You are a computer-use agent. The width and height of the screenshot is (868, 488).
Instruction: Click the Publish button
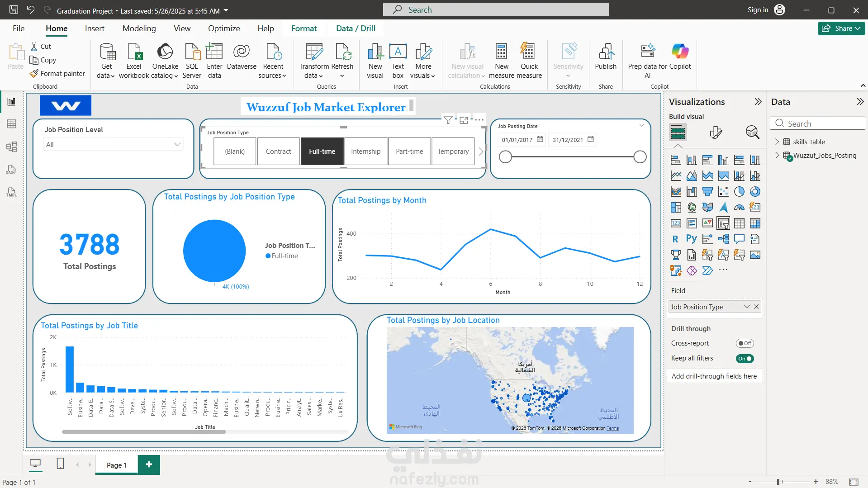(x=606, y=57)
